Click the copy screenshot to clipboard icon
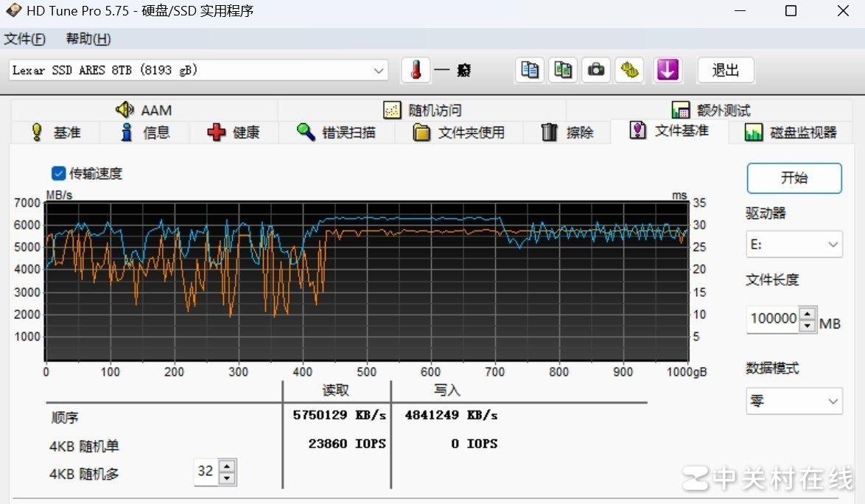The width and height of the screenshot is (865, 504). (563, 70)
